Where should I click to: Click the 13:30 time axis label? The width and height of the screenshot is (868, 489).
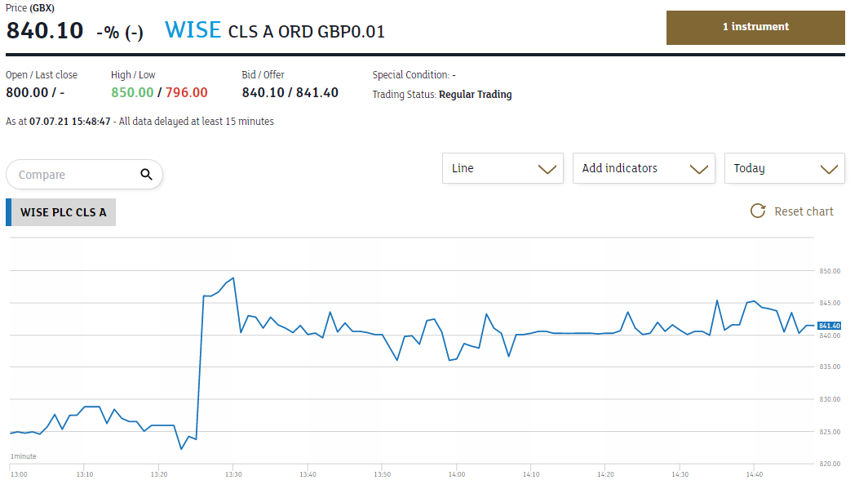click(x=233, y=474)
